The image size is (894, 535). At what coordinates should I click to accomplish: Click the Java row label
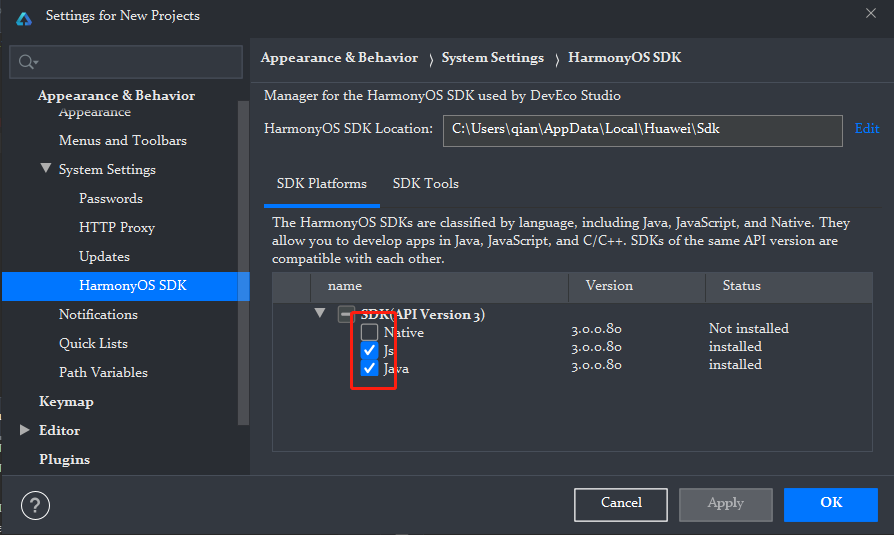396,369
